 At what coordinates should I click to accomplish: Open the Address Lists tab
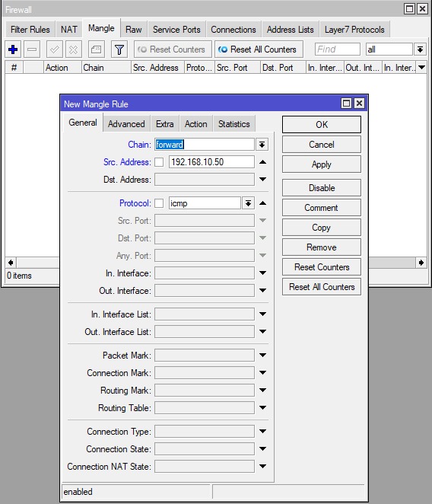click(x=290, y=30)
